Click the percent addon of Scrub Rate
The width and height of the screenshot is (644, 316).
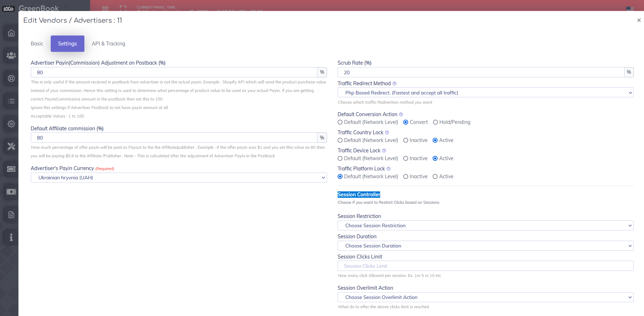(x=629, y=72)
